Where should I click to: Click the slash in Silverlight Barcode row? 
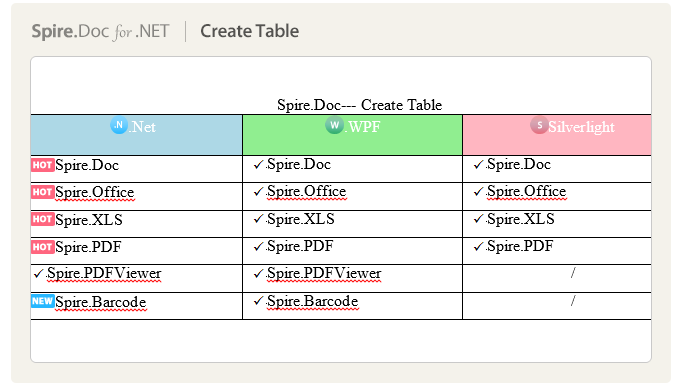click(x=573, y=300)
